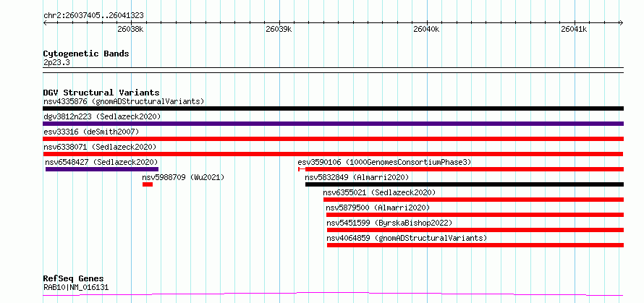Click the red nsv5879500 variant bar

coord(475,215)
